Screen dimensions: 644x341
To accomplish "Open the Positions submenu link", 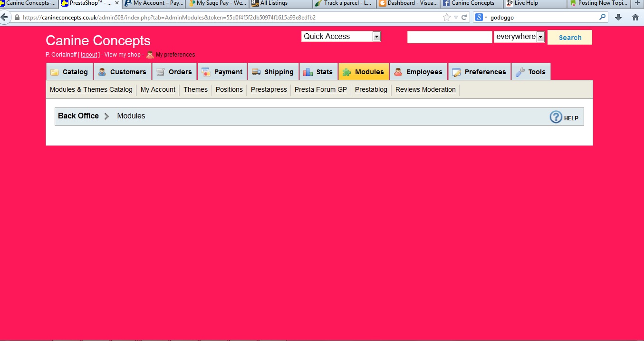I will click(229, 89).
